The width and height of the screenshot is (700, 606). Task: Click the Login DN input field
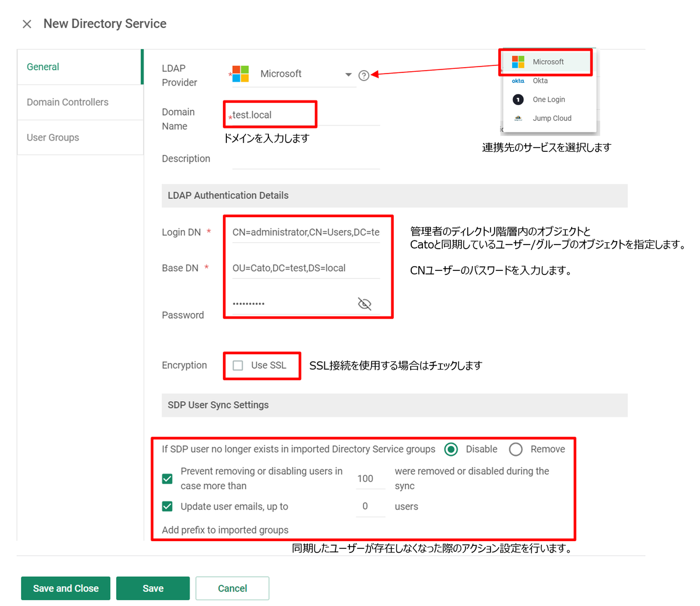pyautogui.click(x=306, y=232)
